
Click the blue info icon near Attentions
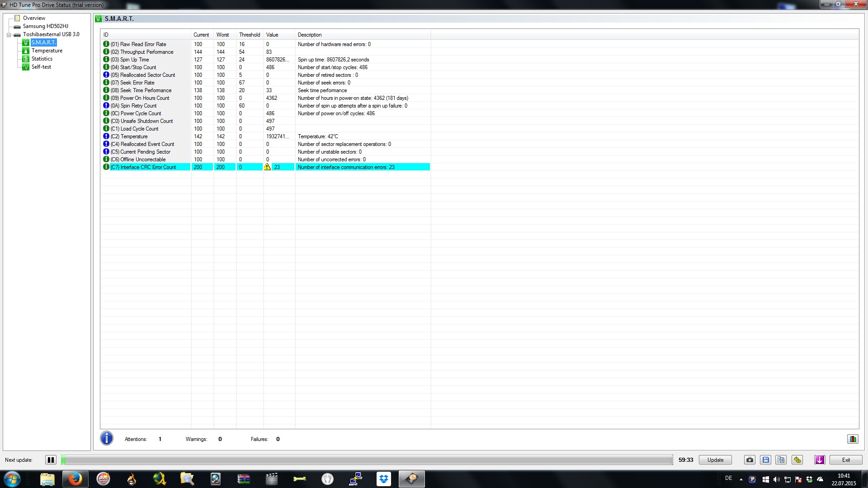107,438
